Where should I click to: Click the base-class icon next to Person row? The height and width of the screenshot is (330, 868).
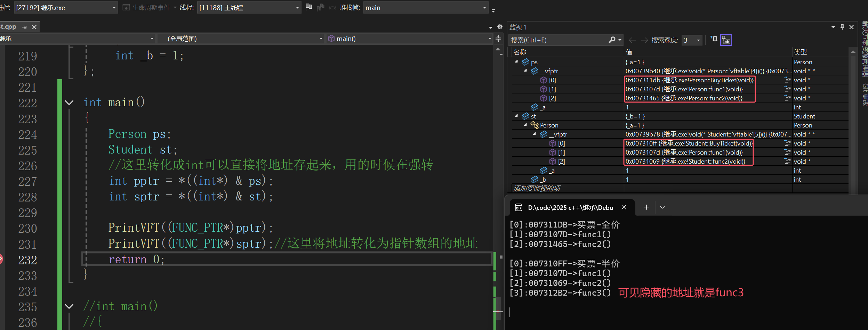pos(535,125)
